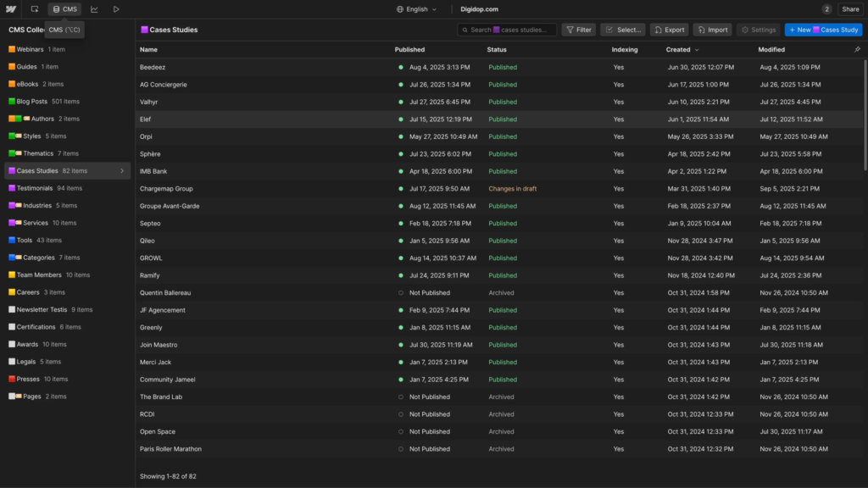The image size is (868, 488).
Task: Click the Export button
Action: coord(669,30)
